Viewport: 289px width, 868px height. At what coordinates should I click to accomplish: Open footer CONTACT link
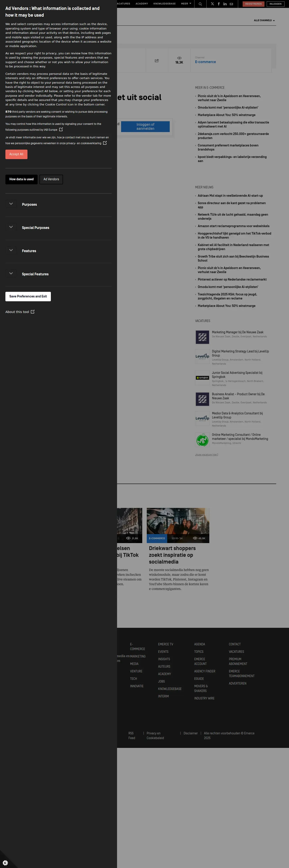pyautogui.click(x=235, y=644)
